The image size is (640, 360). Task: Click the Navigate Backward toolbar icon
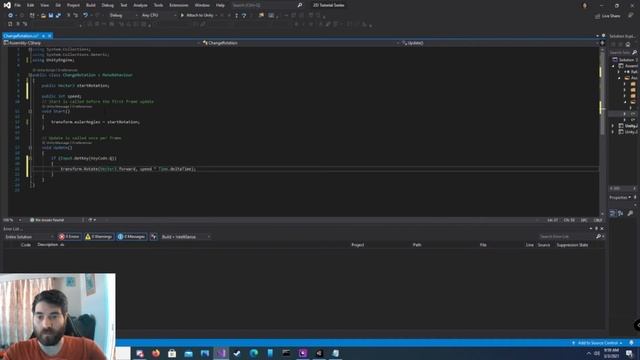point(10,16)
